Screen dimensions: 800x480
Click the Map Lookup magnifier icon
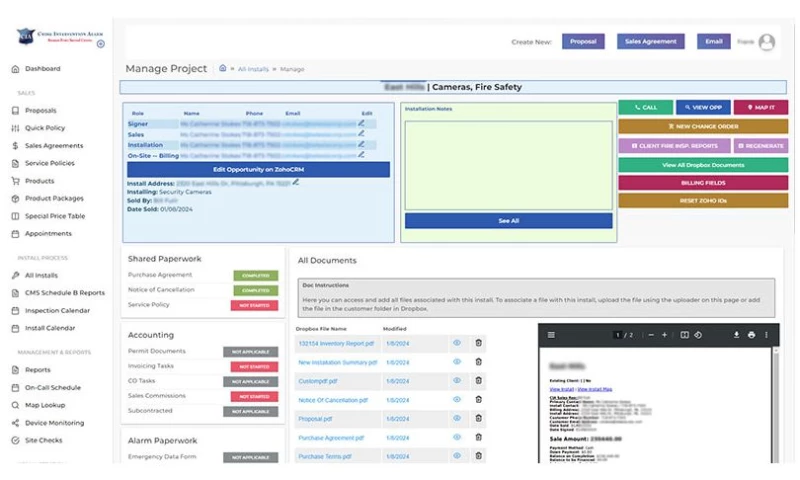(15, 405)
